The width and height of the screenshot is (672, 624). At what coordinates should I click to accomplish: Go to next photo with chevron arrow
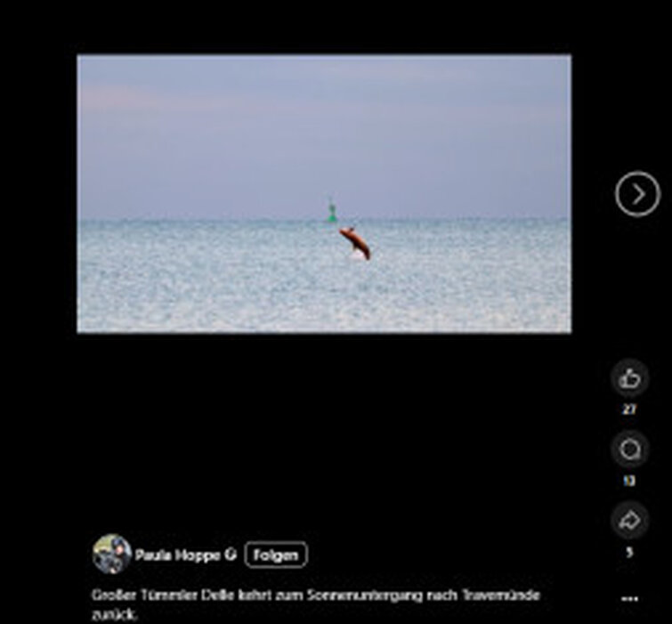click(x=637, y=194)
